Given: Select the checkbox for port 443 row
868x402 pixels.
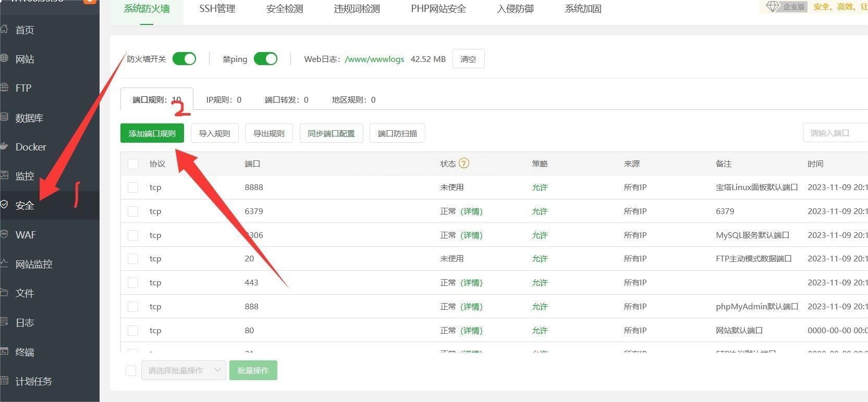Looking at the screenshot, I should click(133, 283).
